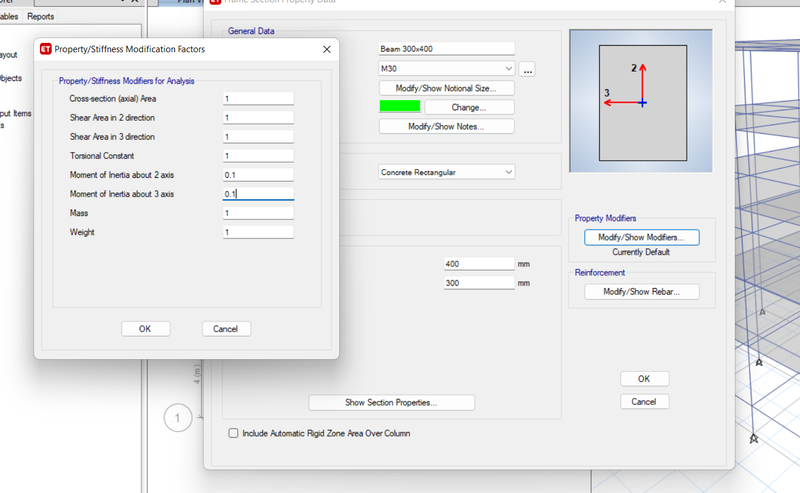Click Modify/Show Notional Size button
This screenshot has width=800, height=493.
446,88
